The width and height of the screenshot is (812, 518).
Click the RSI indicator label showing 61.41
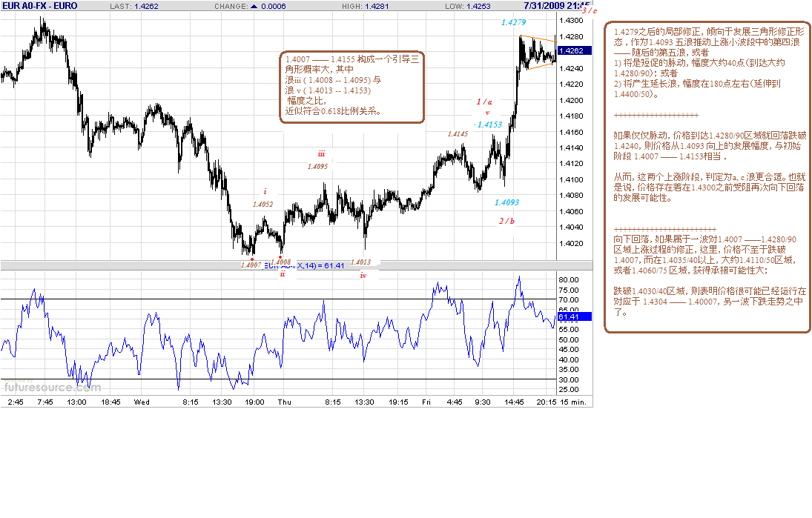(x=305, y=266)
